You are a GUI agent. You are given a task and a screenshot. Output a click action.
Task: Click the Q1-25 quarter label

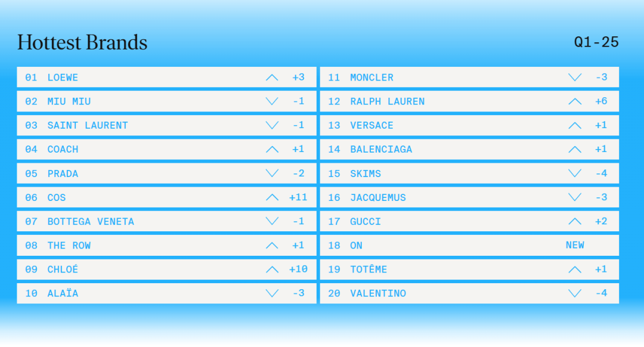click(596, 42)
